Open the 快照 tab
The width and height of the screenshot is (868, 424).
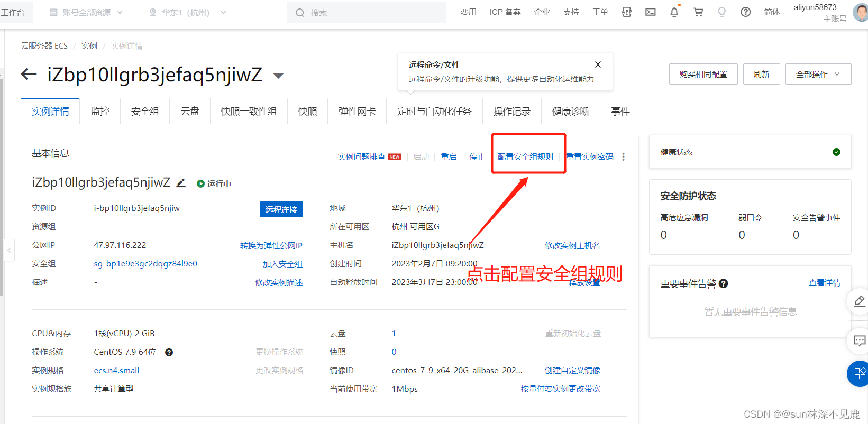(307, 111)
